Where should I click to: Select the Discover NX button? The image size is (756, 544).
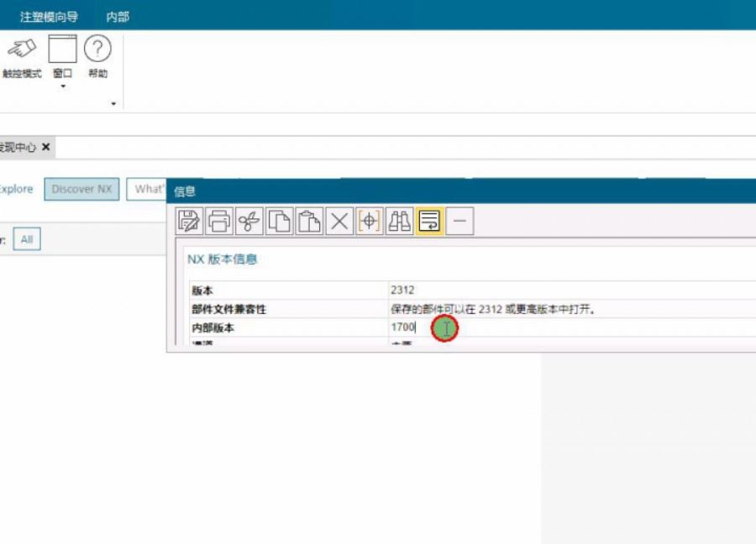pos(81,189)
